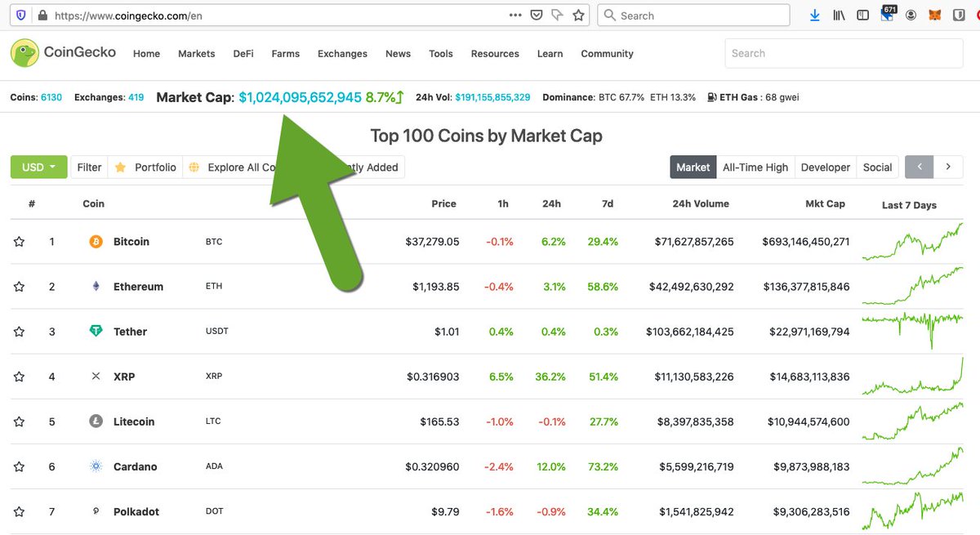Open the Bitwarden shield extension

959,16
